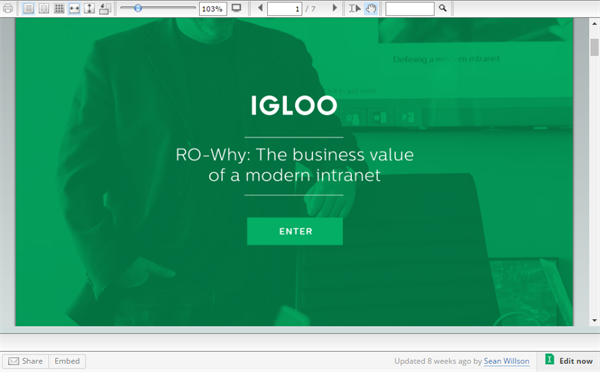Viewport: 600px width, 372px height.
Task: Show thumbnail grid view
Action: (x=59, y=8)
